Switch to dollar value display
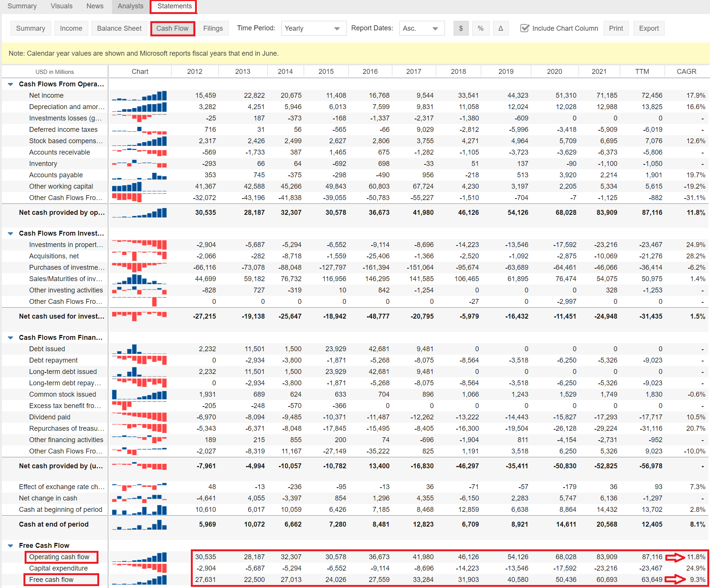The height and width of the screenshot is (588, 710). point(460,28)
